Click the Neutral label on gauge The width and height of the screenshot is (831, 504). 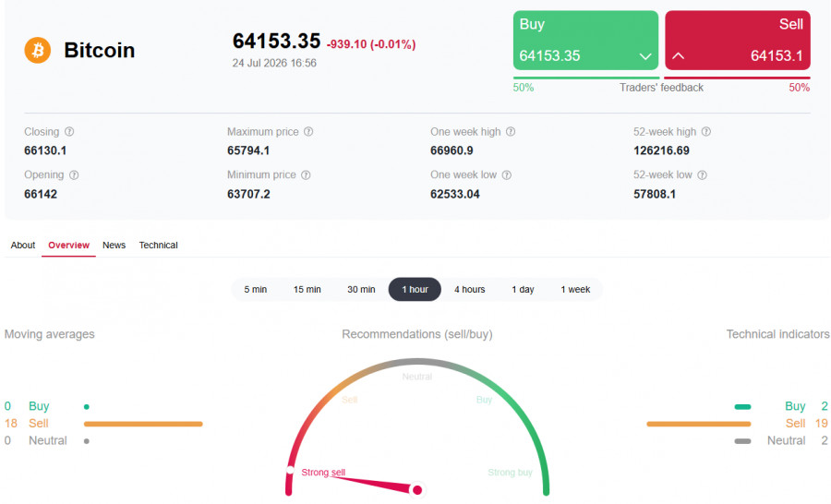[x=417, y=377]
